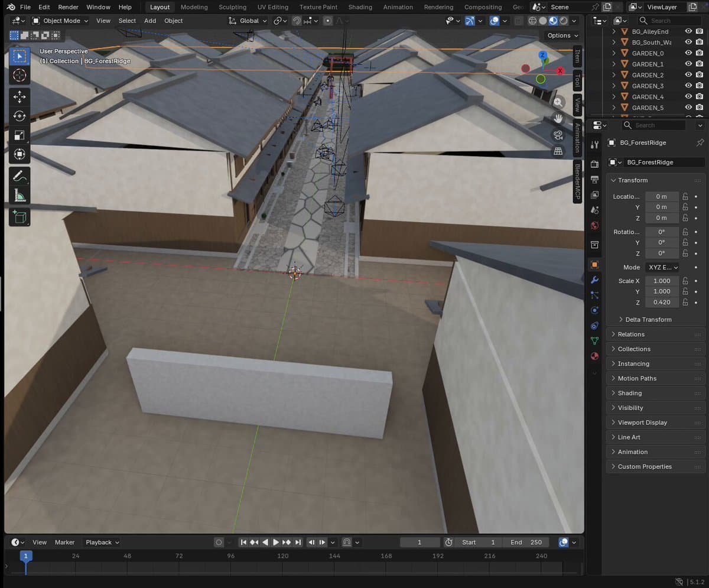Open the Object Mode dropdown
709x588 pixels.
click(60, 21)
